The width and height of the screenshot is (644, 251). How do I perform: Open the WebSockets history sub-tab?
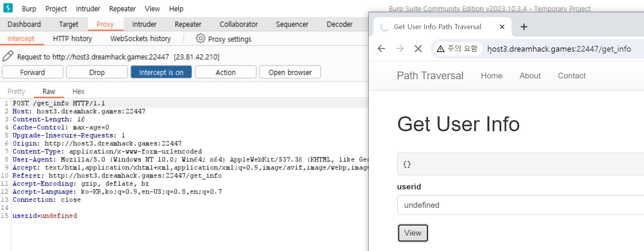tap(140, 39)
